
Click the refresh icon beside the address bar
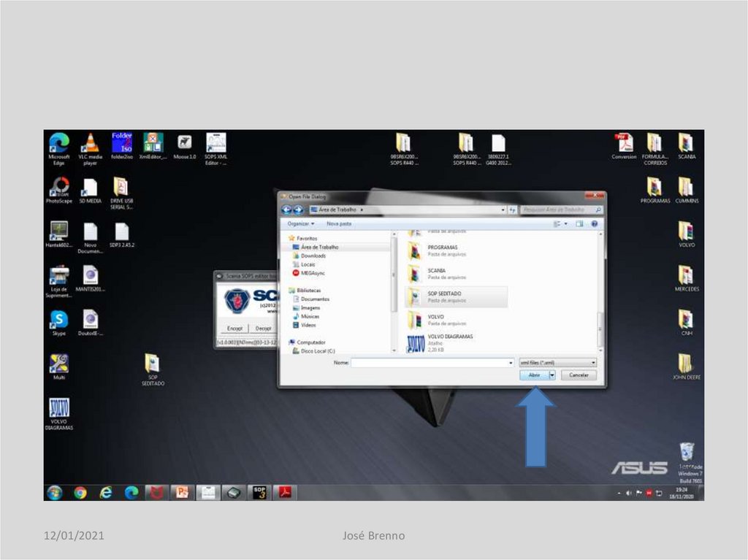(512, 210)
